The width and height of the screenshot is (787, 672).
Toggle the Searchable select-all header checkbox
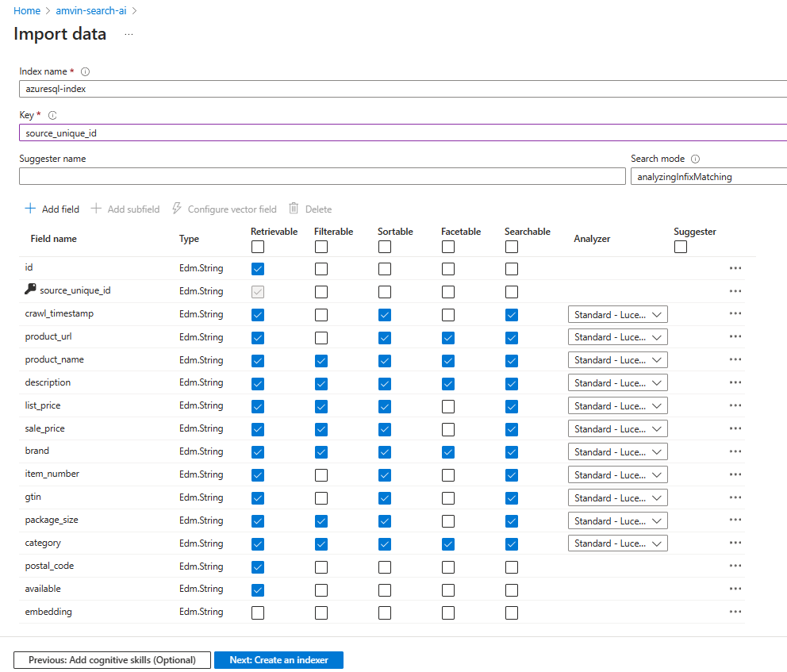pos(512,247)
